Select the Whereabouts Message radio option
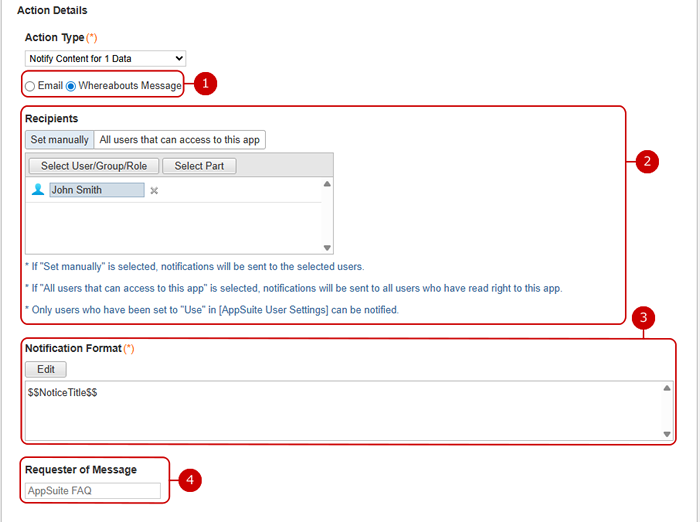The width and height of the screenshot is (700, 522). click(x=71, y=86)
